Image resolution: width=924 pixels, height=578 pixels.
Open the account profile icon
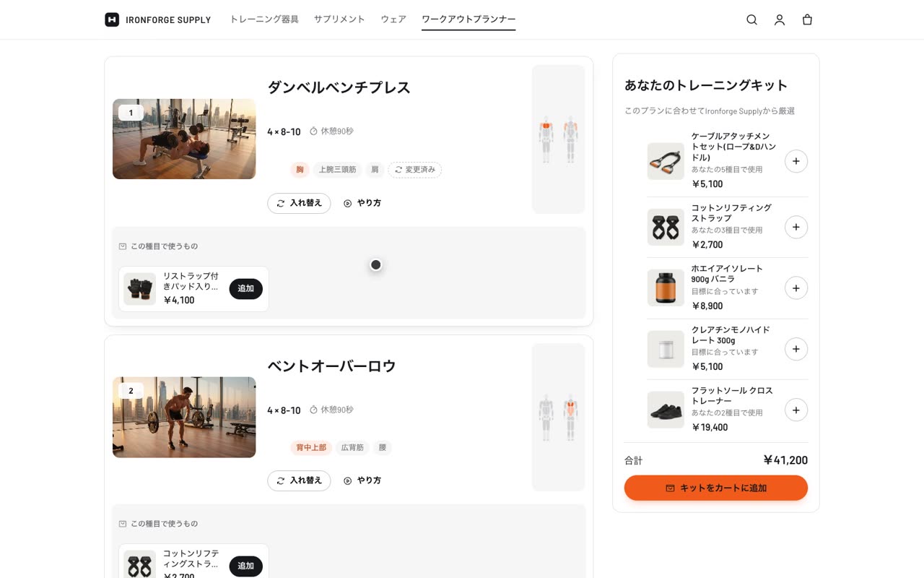coord(780,20)
